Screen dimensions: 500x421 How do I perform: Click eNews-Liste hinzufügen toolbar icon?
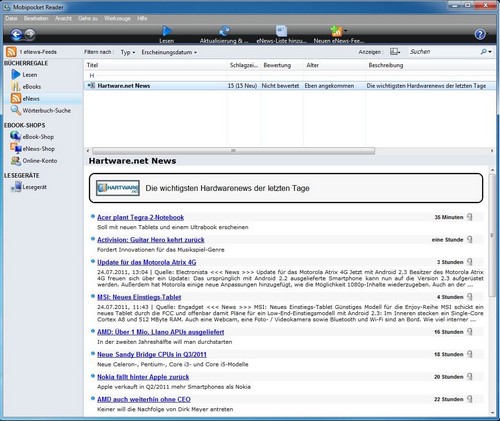pyautogui.click(x=281, y=31)
